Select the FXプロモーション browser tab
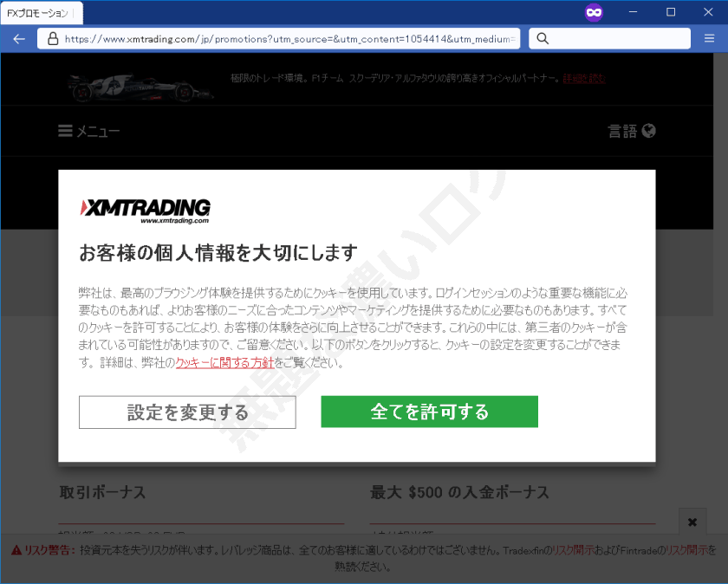 coord(42,13)
